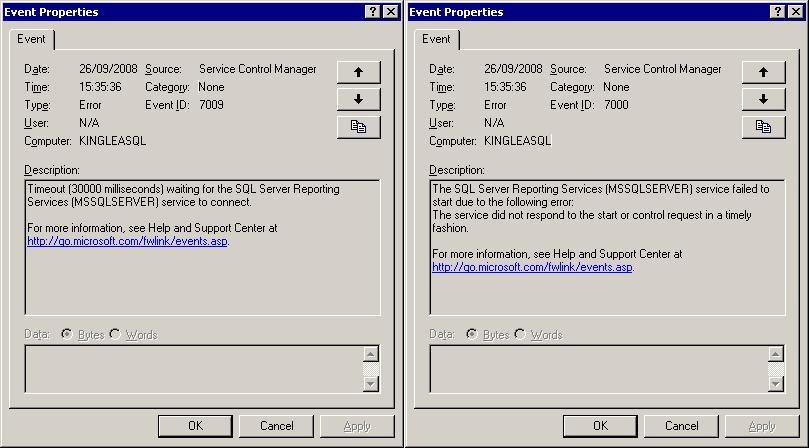Click data scrollbar down arrow in 7009 dialog

[x=371, y=384]
